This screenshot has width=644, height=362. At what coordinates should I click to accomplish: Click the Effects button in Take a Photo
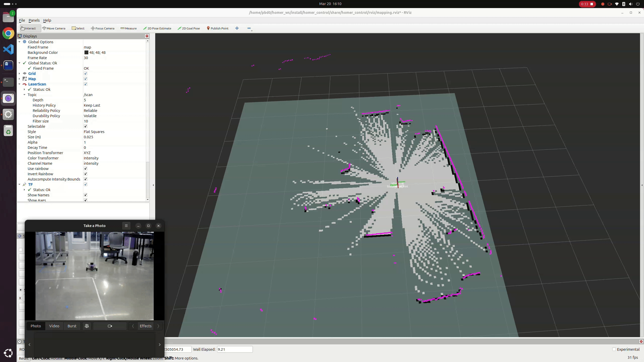146,326
